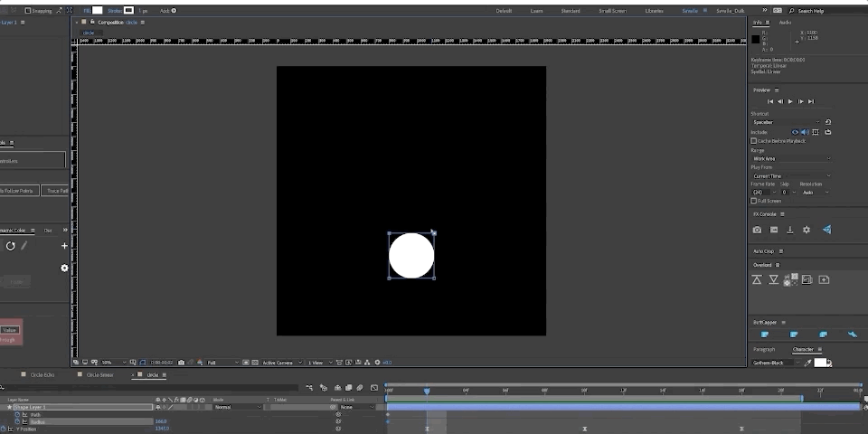Viewport: 868px width, 434px height.
Task: Open the Play From Current Time dropdown
Action: click(x=792, y=176)
